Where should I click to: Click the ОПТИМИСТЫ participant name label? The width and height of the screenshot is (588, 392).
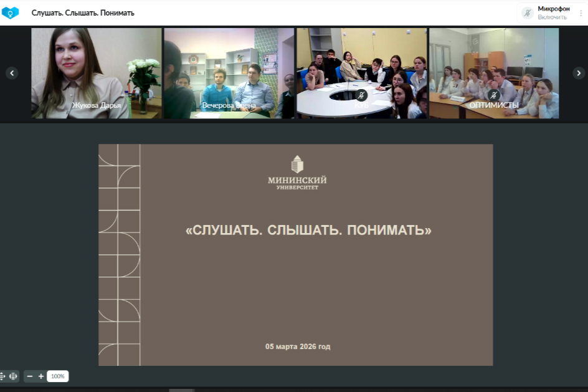pyautogui.click(x=493, y=105)
